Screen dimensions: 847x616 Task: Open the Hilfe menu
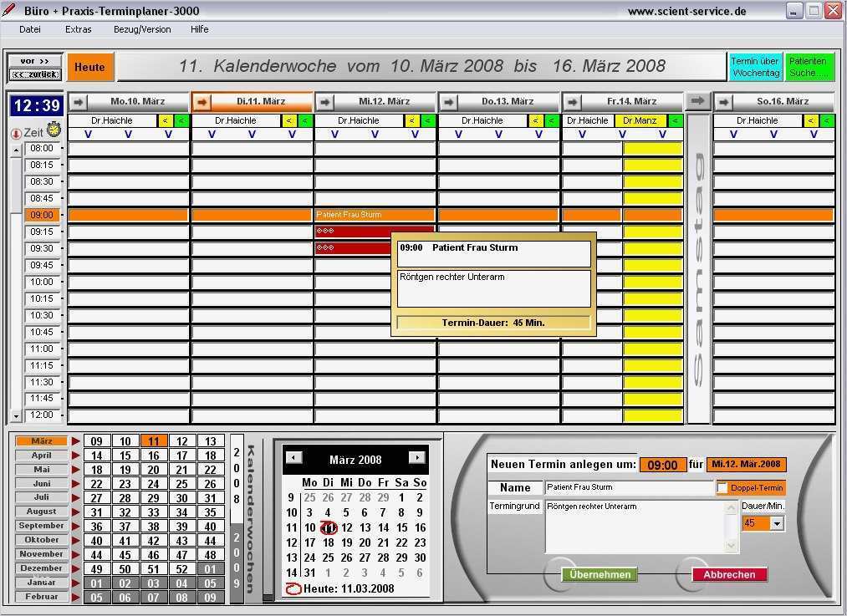pos(199,30)
